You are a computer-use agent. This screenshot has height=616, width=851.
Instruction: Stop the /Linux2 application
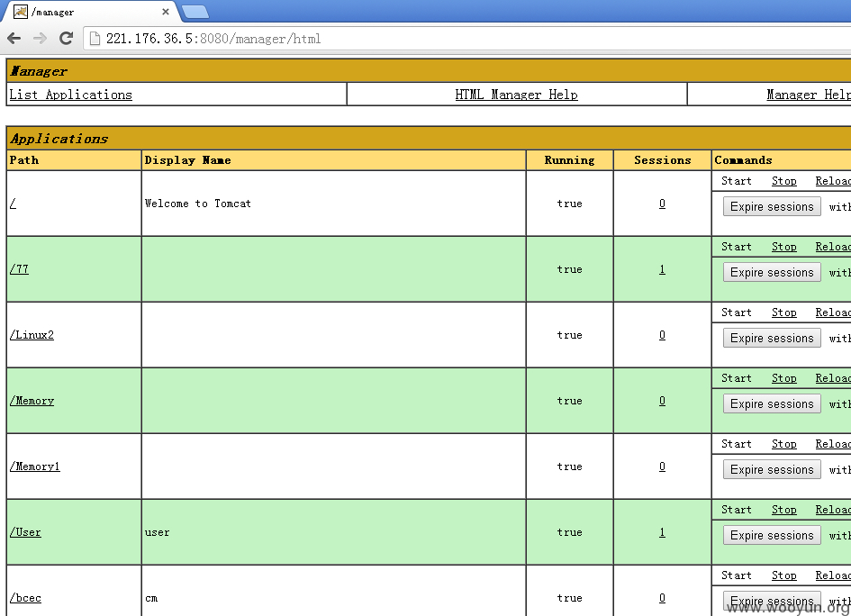pyautogui.click(x=784, y=313)
